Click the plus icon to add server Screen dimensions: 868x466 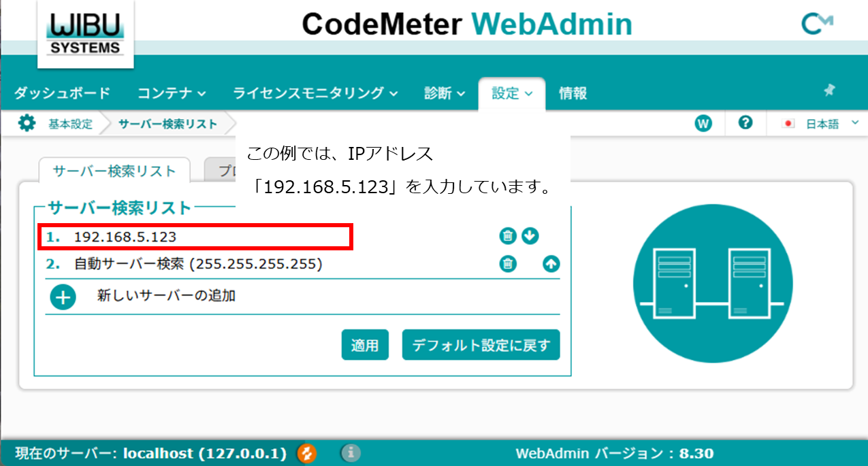click(63, 297)
